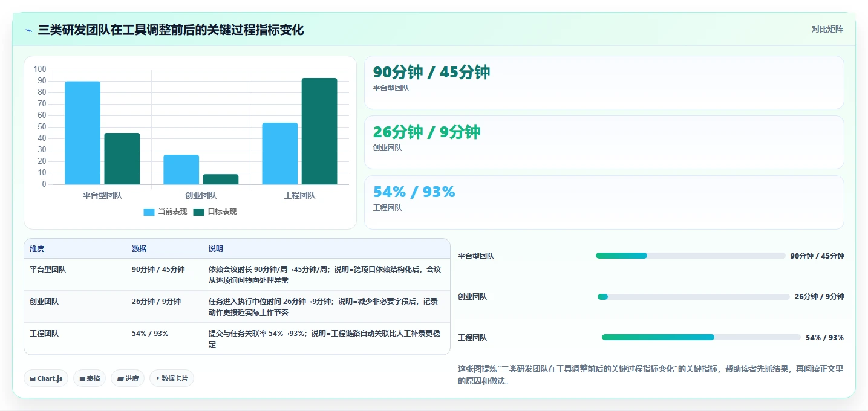Open the 54% / 93% data card
Viewport: 868px width, 411px height.
pyautogui.click(x=604, y=202)
